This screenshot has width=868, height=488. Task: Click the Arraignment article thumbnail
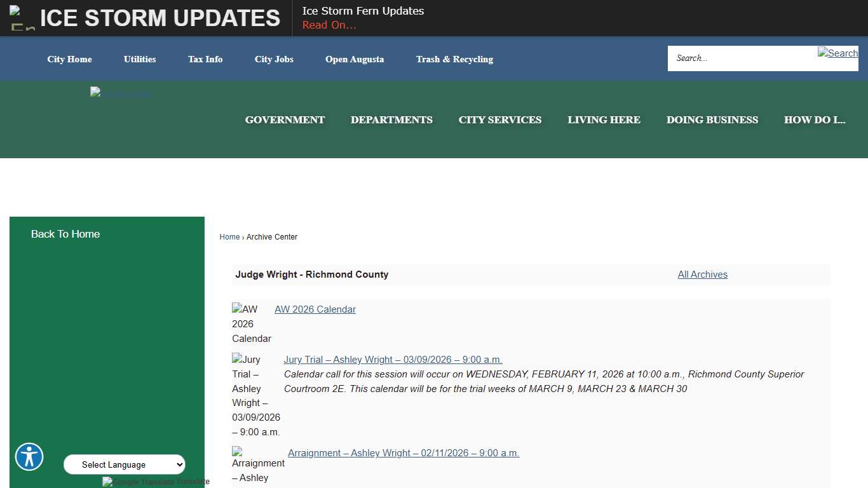[x=236, y=452]
